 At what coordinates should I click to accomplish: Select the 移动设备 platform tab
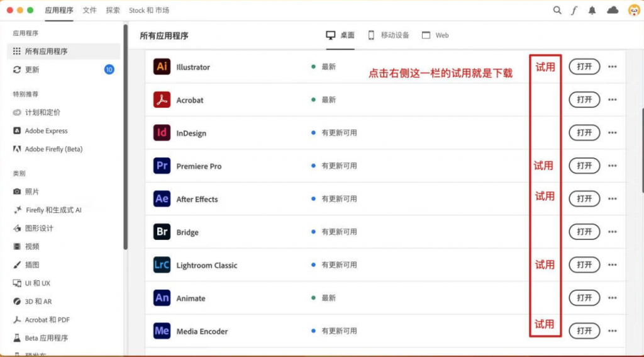click(x=389, y=35)
